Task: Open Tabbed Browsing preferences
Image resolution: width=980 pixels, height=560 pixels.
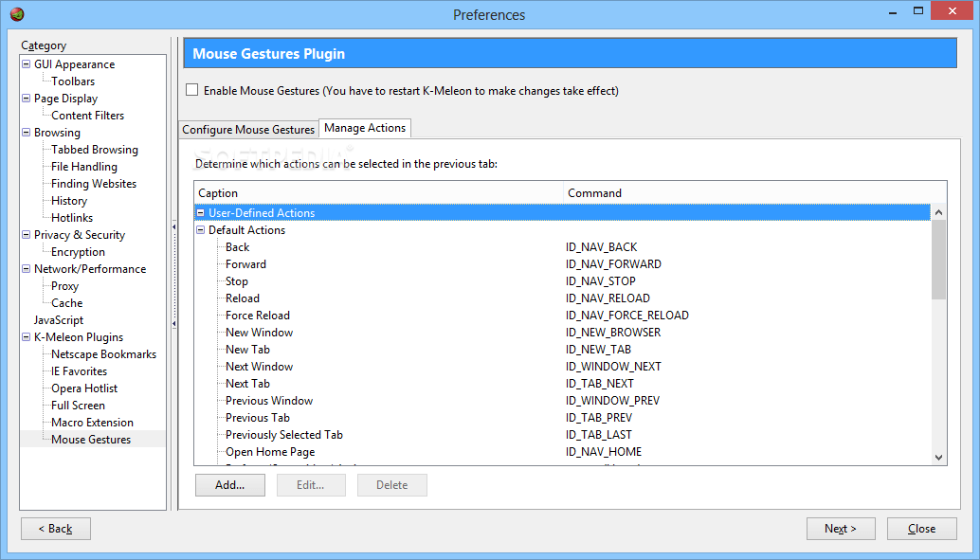Action: 95,150
